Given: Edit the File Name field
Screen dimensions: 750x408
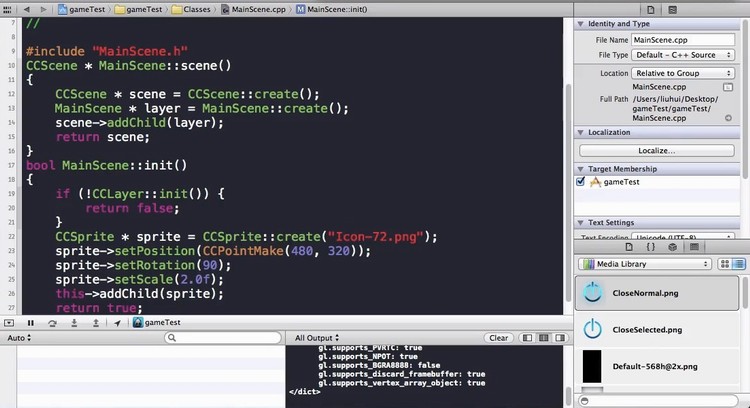Looking at the screenshot, I should [683, 40].
